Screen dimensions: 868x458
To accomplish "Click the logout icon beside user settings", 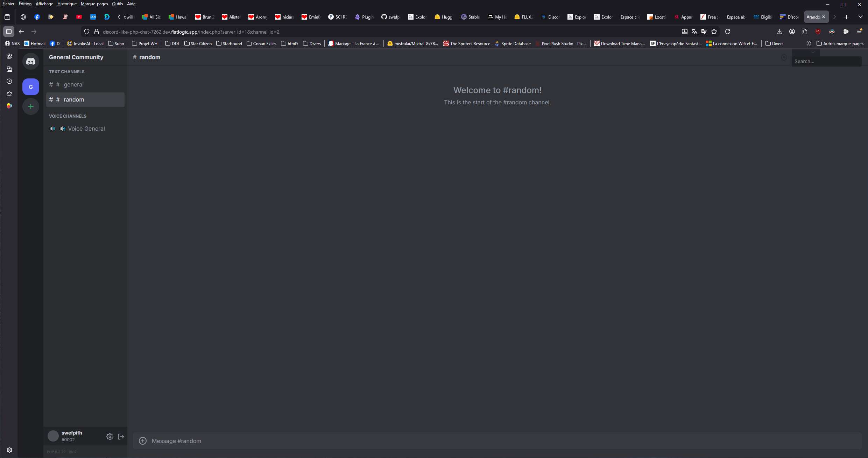I will coord(121,437).
